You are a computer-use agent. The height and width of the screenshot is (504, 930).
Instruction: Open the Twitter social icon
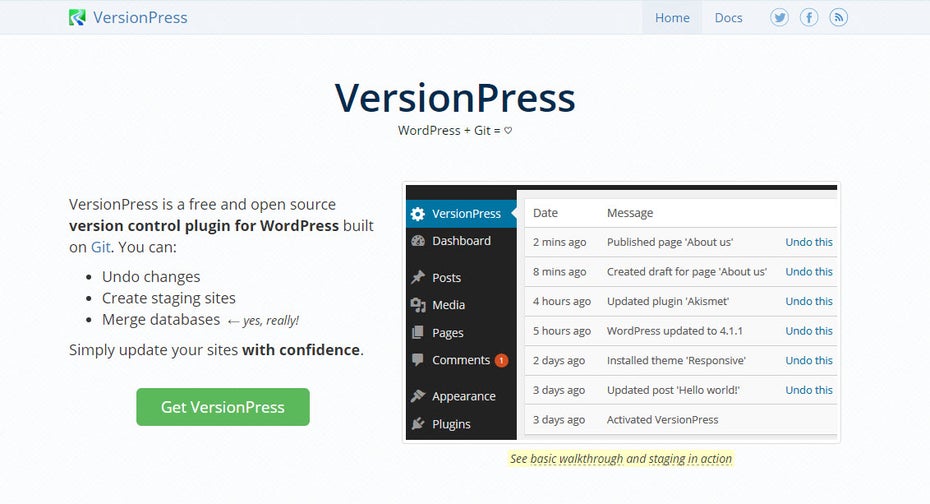[x=779, y=18]
